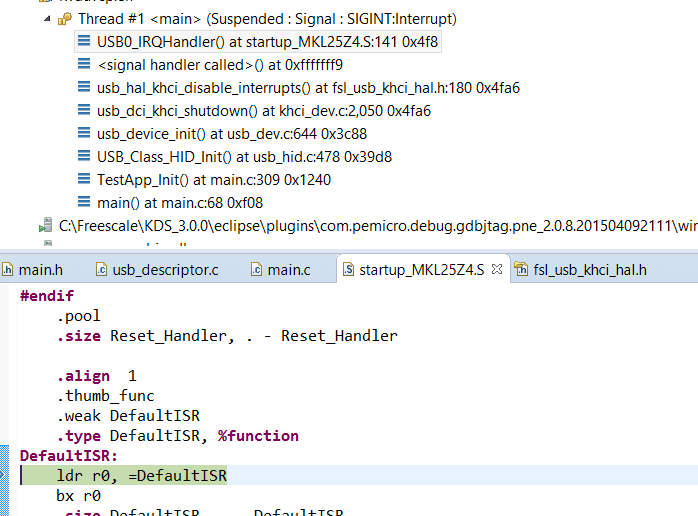The height and width of the screenshot is (516, 698).
Task: Close the startup_MKL25Z4.S editor tab
Action: (497, 269)
